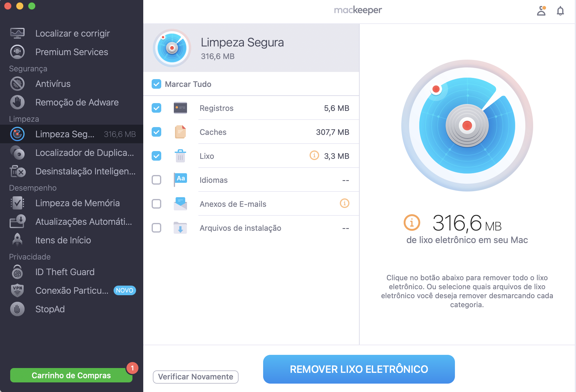Viewport: 576px width, 392px height.
Task: Uncheck the Caches checkbox
Action: pos(156,132)
